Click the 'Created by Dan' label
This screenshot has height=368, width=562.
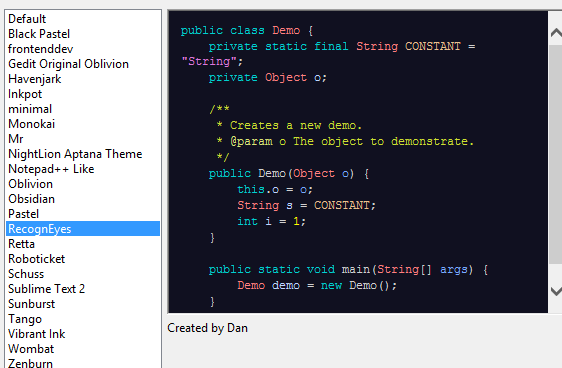coord(208,328)
